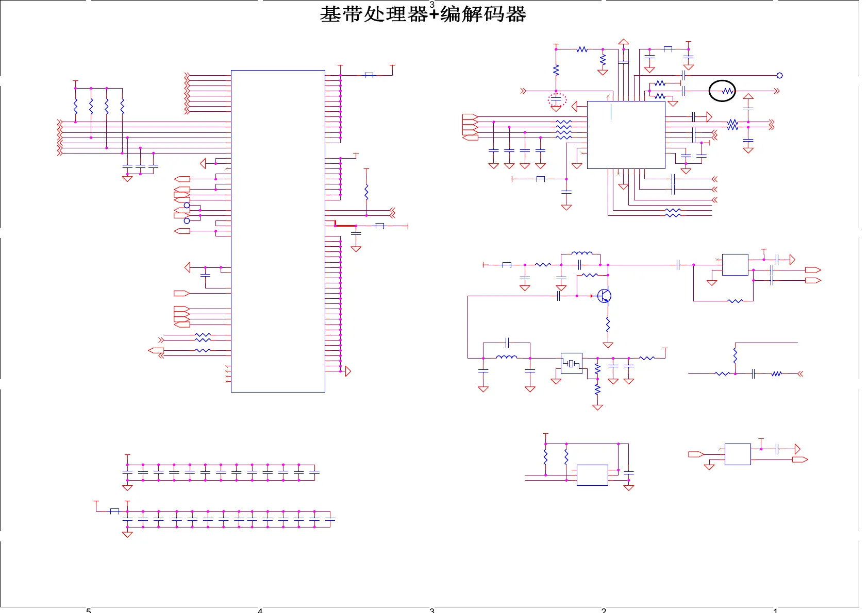Click the emitter resistor below the transistor
Viewport: 868px width, 613px height.
pyautogui.click(x=608, y=325)
